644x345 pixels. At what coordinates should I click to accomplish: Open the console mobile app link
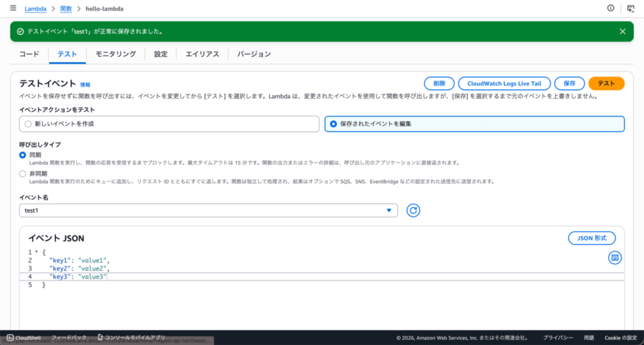(x=131, y=337)
